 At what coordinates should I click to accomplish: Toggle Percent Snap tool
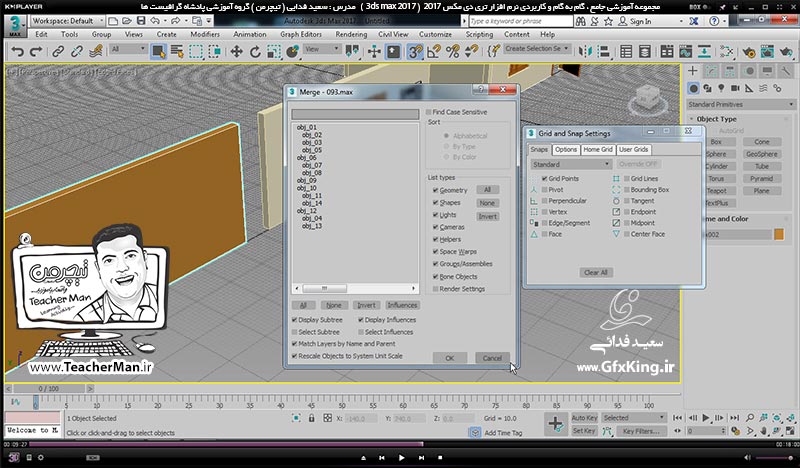(x=453, y=52)
